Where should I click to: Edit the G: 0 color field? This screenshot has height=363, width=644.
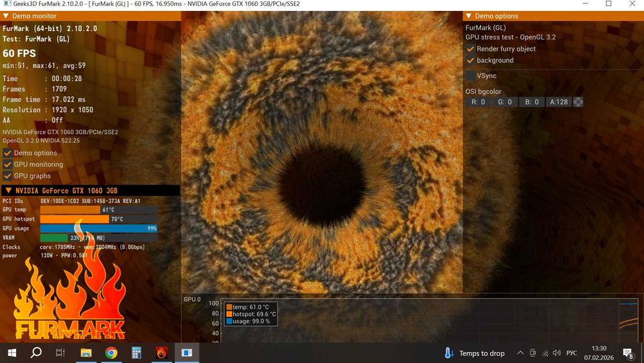[x=505, y=102]
